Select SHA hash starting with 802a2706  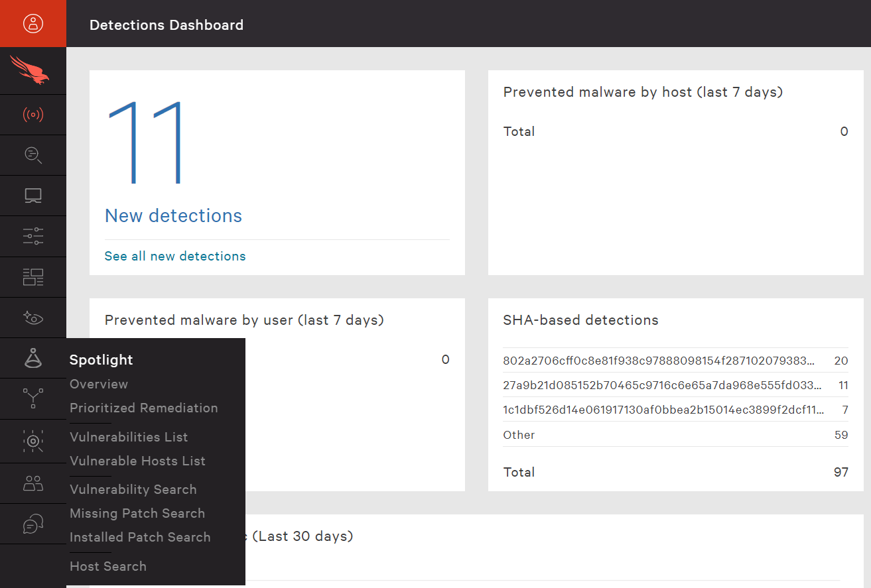[659, 361]
